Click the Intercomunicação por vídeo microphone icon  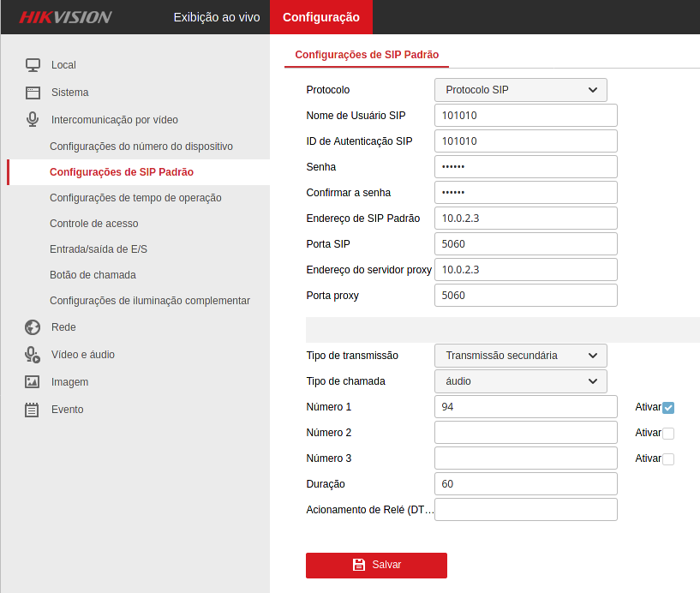[33, 120]
